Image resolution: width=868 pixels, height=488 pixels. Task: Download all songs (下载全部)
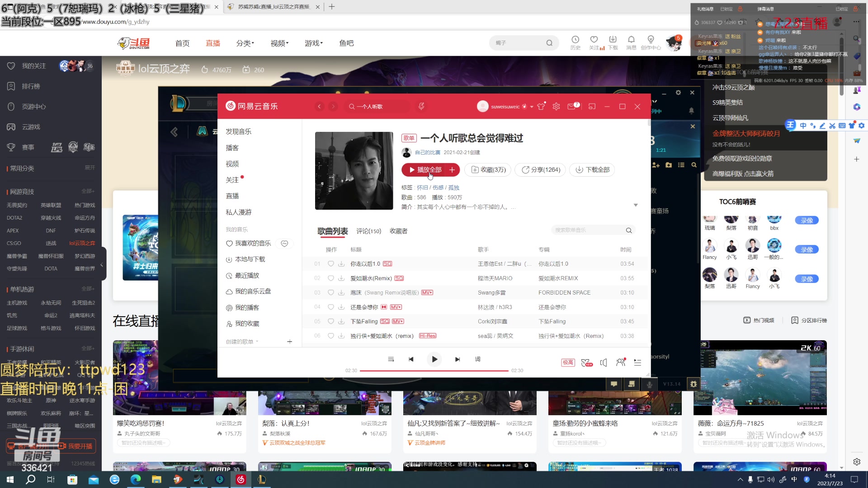click(x=592, y=170)
